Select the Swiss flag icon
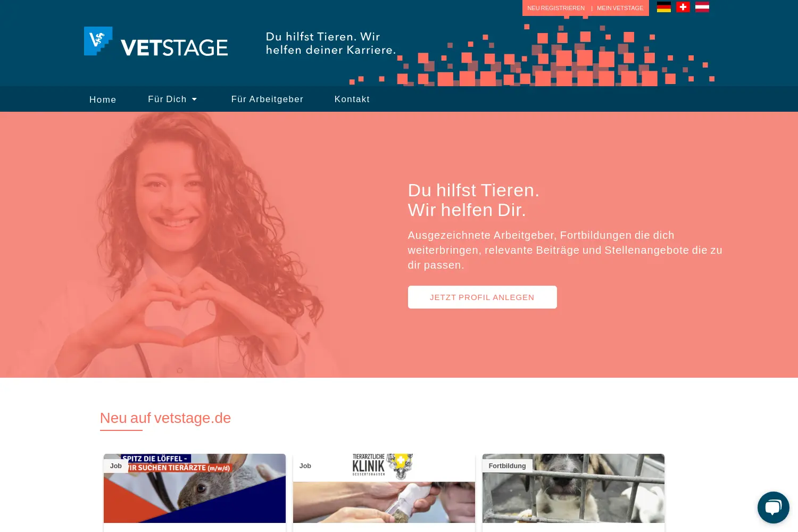This screenshot has width=798, height=532. coord(683,7)
